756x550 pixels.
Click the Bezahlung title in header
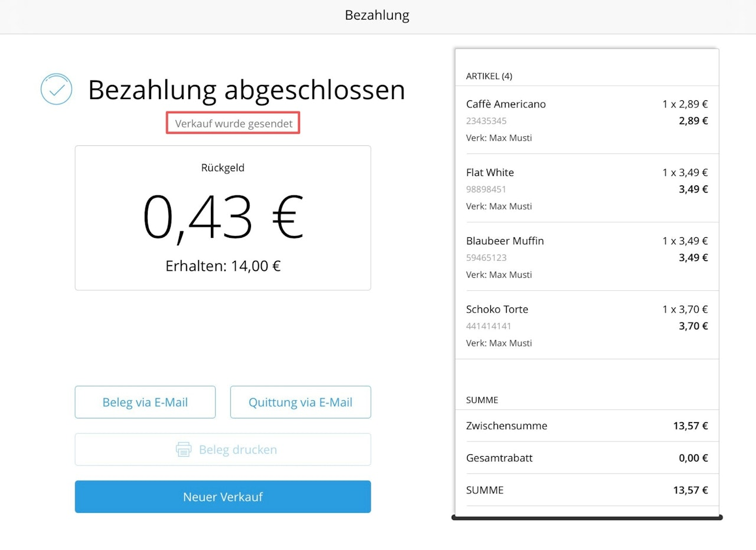tap(377, 15)
